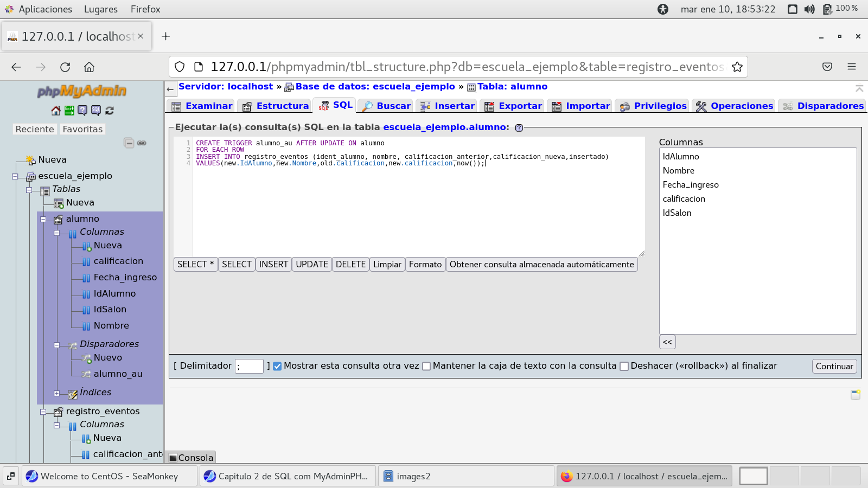Bookmark this page with the star icon
868x488 pixels.
click(x=737, y=67)
